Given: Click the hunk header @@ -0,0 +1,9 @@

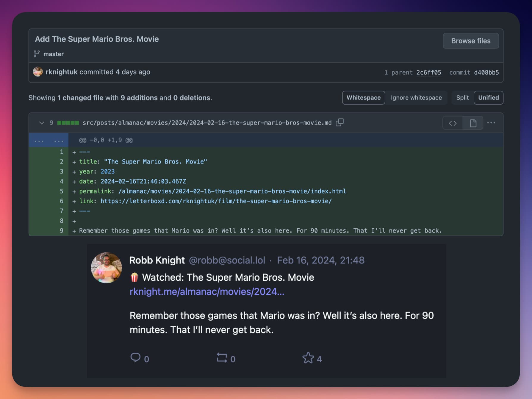Looking at the screenshot, I should (x=106, y=140).
